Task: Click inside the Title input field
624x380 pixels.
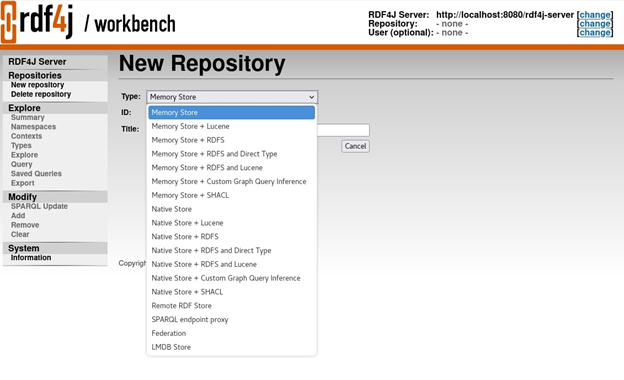Action: [x=343, y=130]
